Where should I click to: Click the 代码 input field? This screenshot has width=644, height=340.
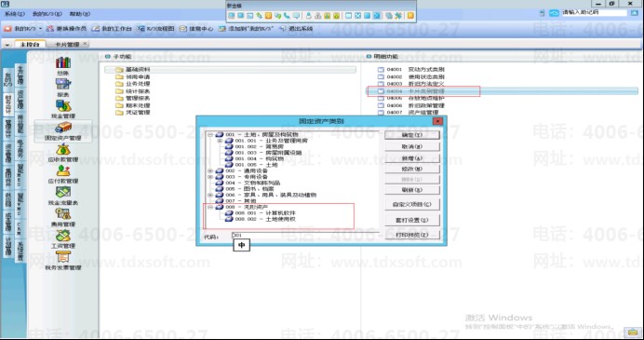point(306,236)
